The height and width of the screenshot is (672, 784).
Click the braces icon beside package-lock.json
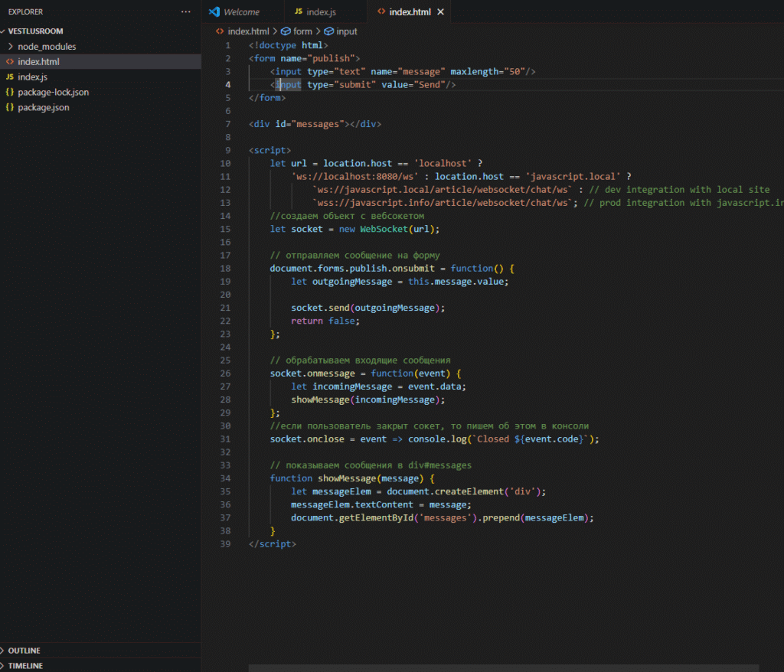tap(10, 92)
